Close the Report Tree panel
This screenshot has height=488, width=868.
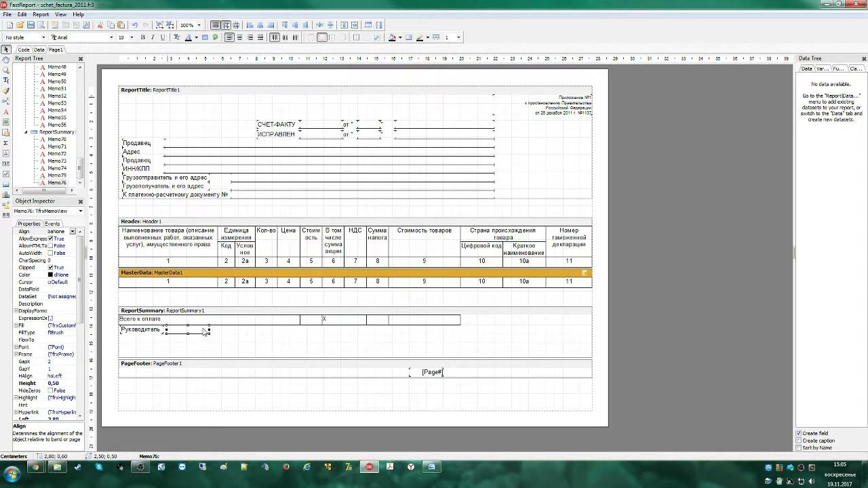coord(80,58)
